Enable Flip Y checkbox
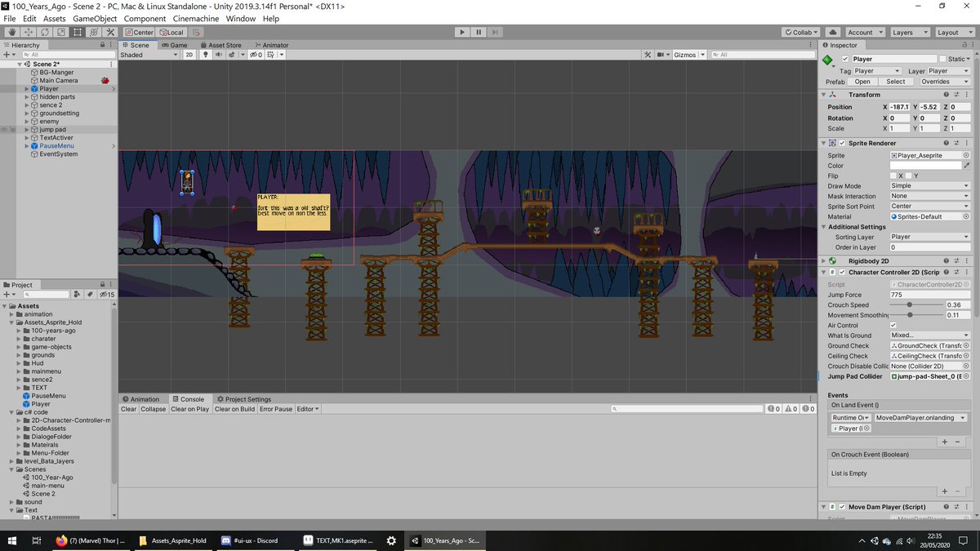 coord(908,176)
